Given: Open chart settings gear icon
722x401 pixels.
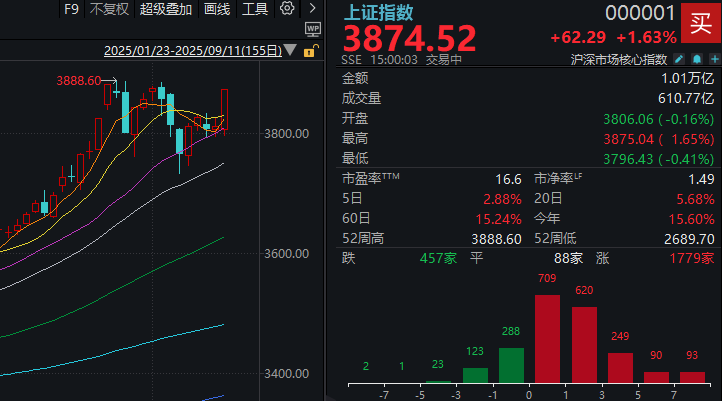Looking at the screenshot, I should 287,9.
